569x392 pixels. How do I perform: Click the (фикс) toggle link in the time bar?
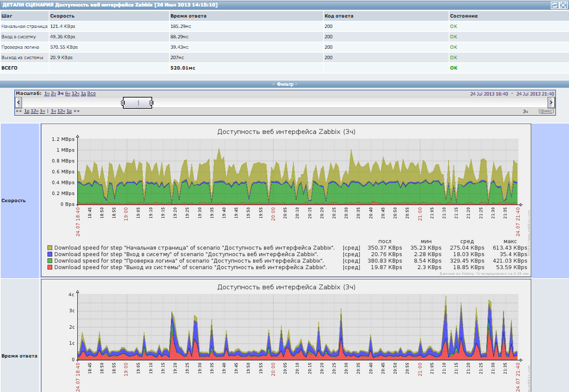(x=546, y=111)
